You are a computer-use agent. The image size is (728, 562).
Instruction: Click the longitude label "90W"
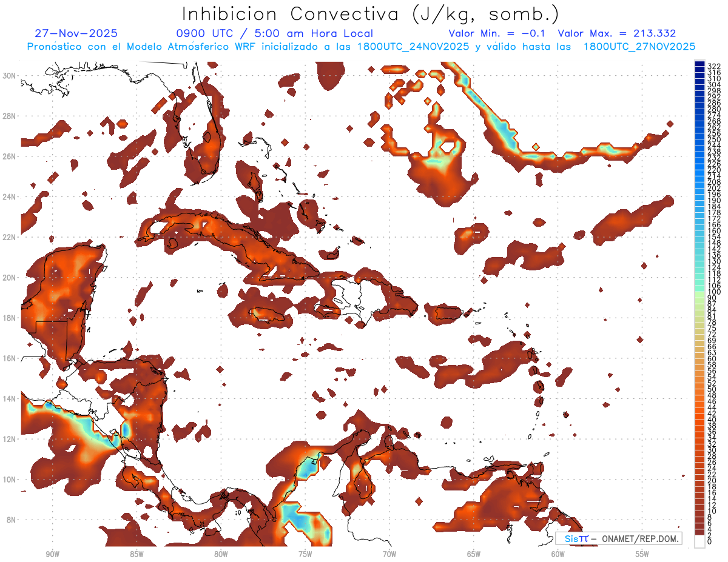click(52, 554)
